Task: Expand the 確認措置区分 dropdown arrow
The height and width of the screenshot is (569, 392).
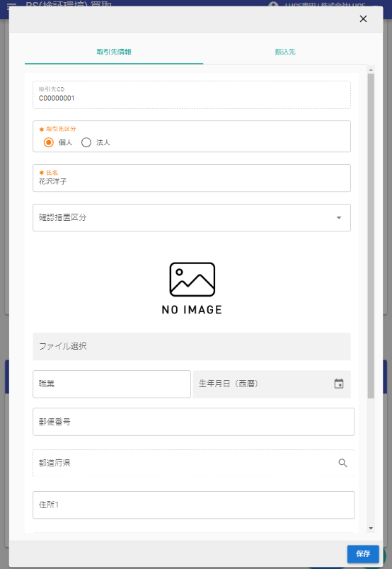Action: tap(339, 218)
